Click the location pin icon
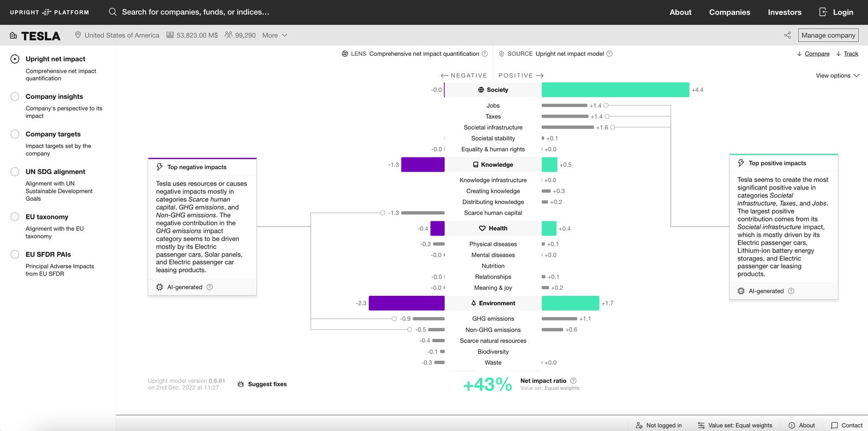 [78, 35]
